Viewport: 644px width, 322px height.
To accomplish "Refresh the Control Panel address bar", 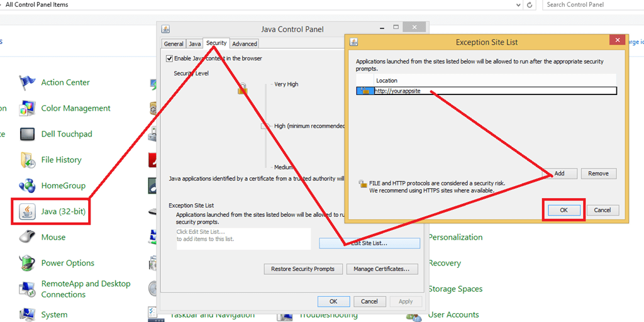I will pyautogui.click(x=530, y=5).
